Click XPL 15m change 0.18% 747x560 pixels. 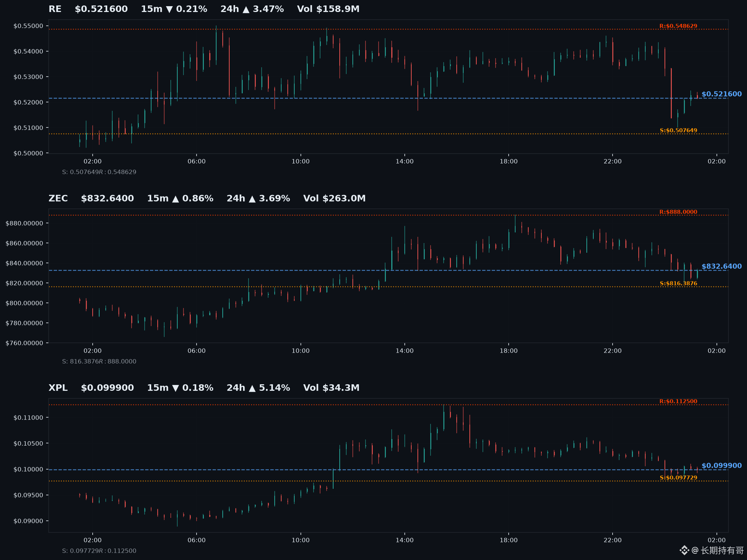click(x=180, y=388)
